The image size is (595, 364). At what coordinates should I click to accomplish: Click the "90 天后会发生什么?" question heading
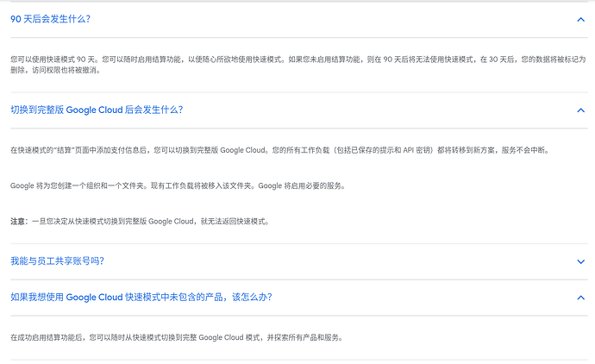(51, 19)
